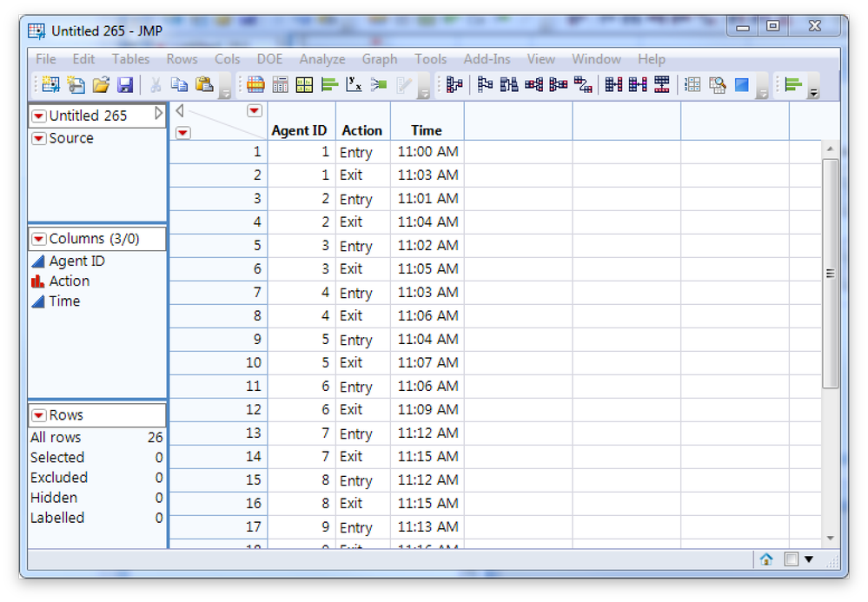This screenshot has width=868, height=602.
Task: Click disclosure triangle right of Untitled 265
Action: click(x=158, y=114)
